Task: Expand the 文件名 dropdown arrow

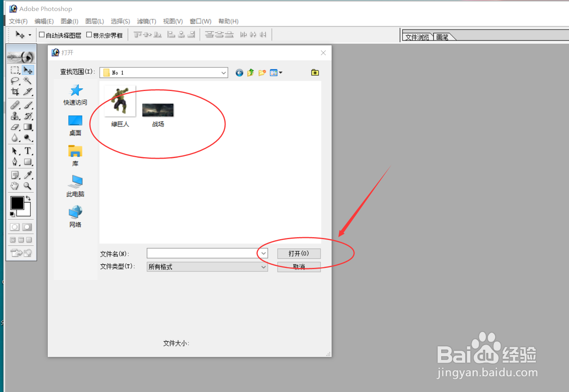Action: pos(263,253)
